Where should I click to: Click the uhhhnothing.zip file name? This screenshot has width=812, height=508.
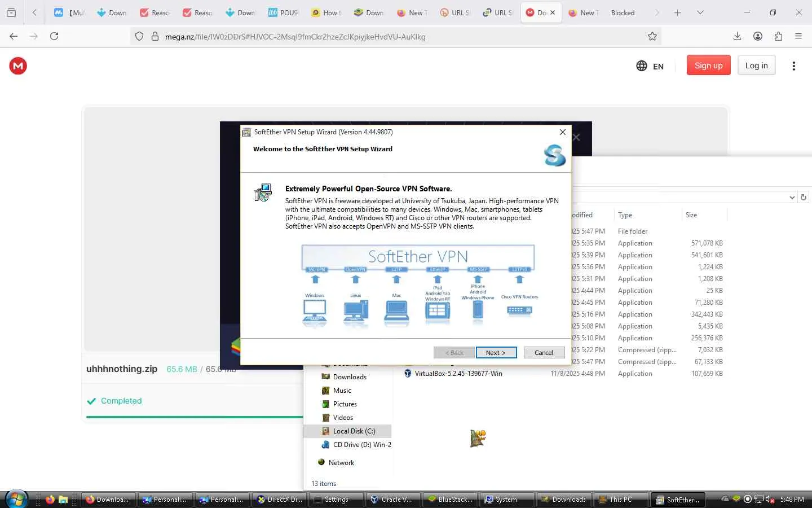point(122,369)
